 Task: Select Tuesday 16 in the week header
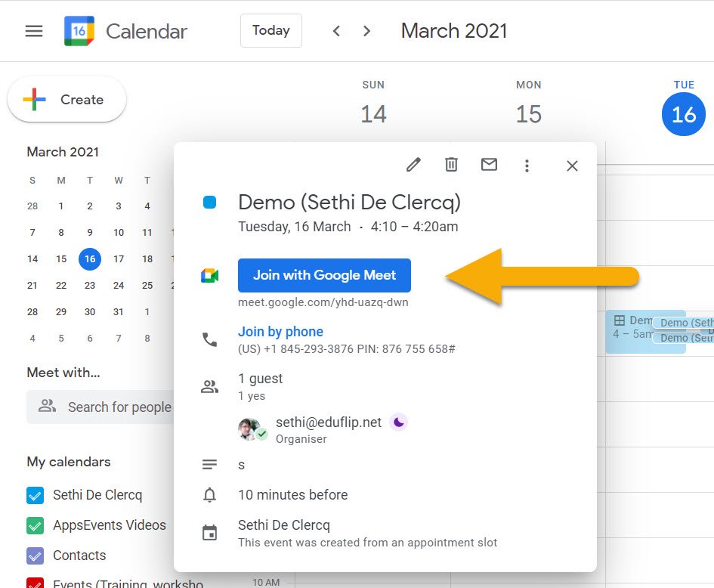click(684, 114)
